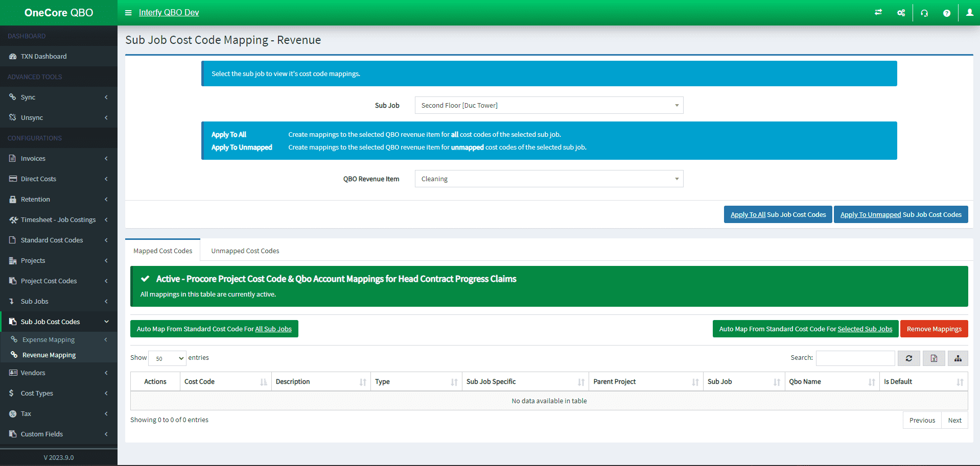Click inside the Search field above the table

point(854,358)
